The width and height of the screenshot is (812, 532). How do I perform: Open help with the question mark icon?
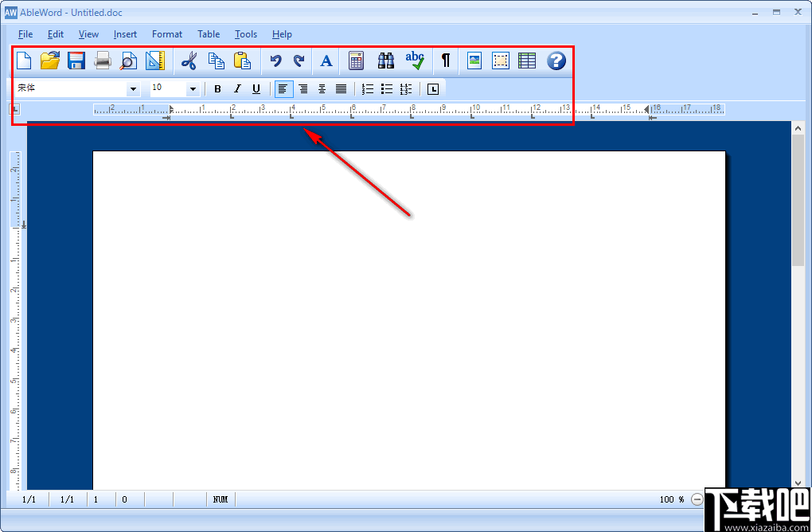(556, 61)
